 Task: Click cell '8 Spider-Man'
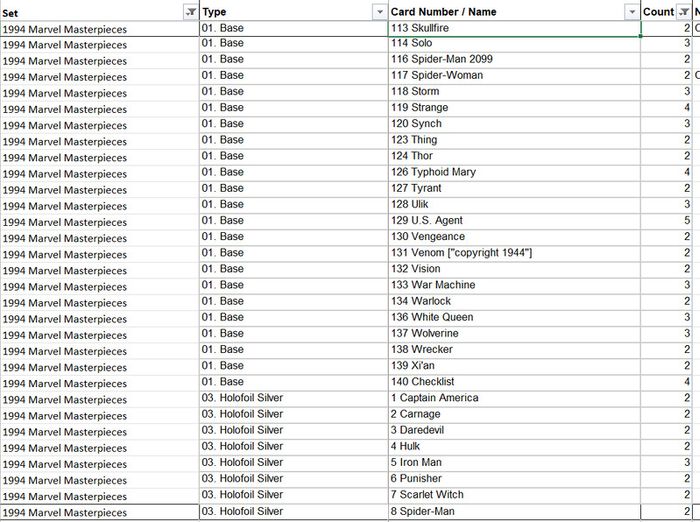[x=514, y=511]
